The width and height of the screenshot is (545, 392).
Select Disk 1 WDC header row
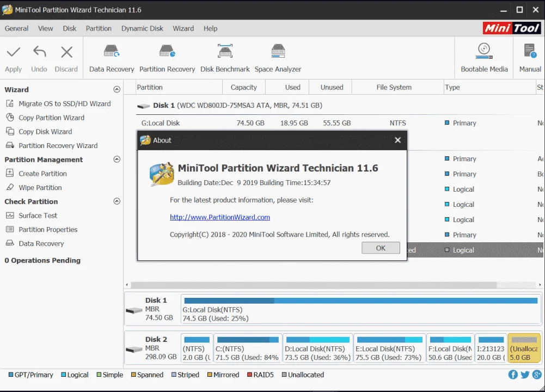pos(339,105)
